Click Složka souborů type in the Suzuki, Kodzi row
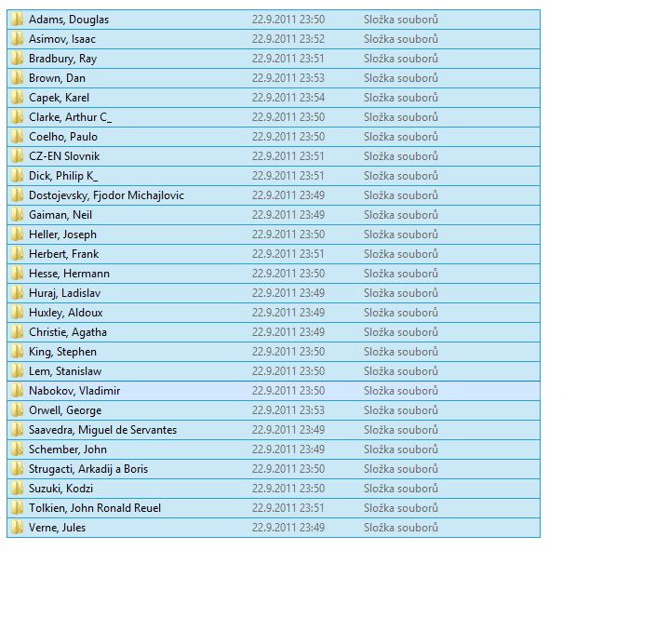 tap(400, 489)
